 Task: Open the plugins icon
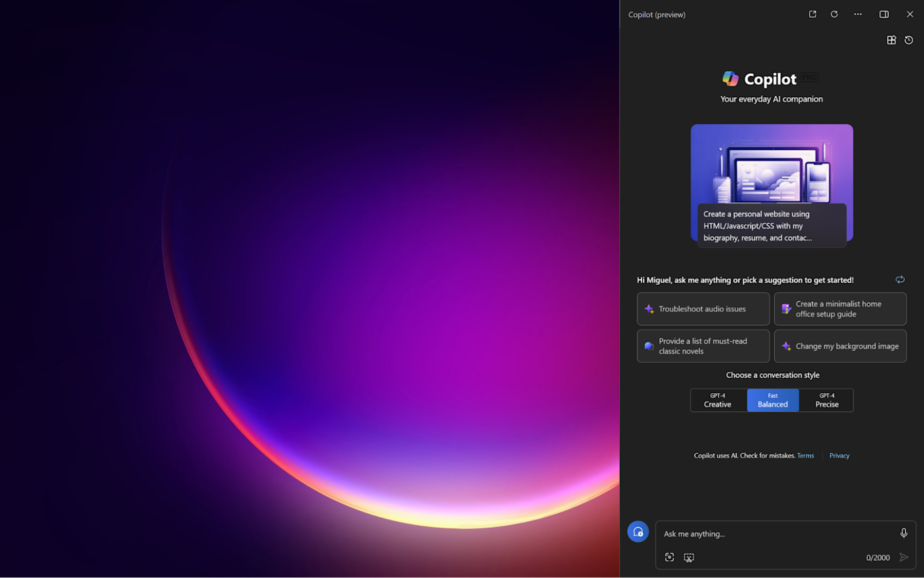pos(891,40)
